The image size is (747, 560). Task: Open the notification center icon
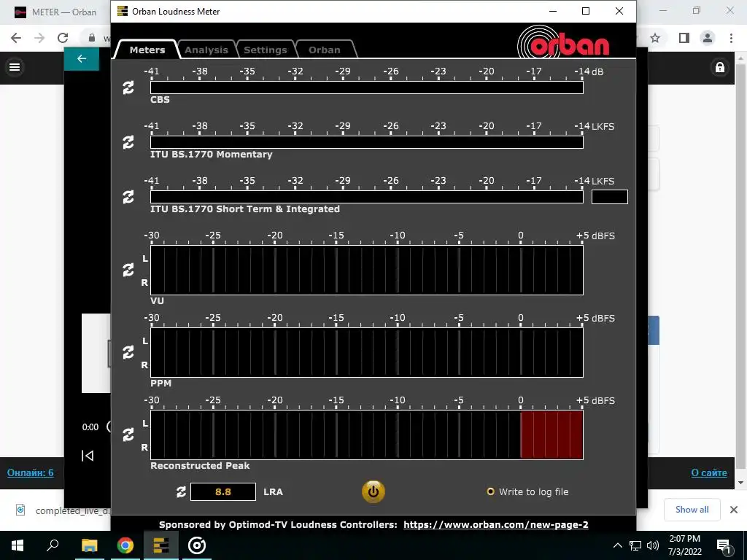pos(724,545)
